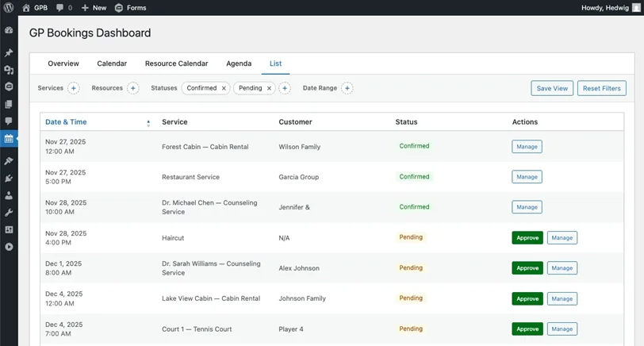Screen dimensions: 644x346
Task: Click the Reset Filters button
Action: click(602, 88)
